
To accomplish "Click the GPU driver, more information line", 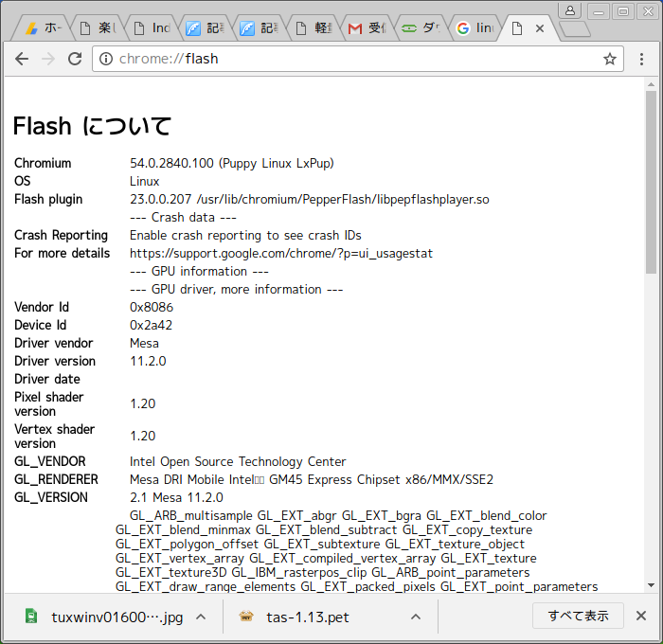I will [x=237, y=289].
